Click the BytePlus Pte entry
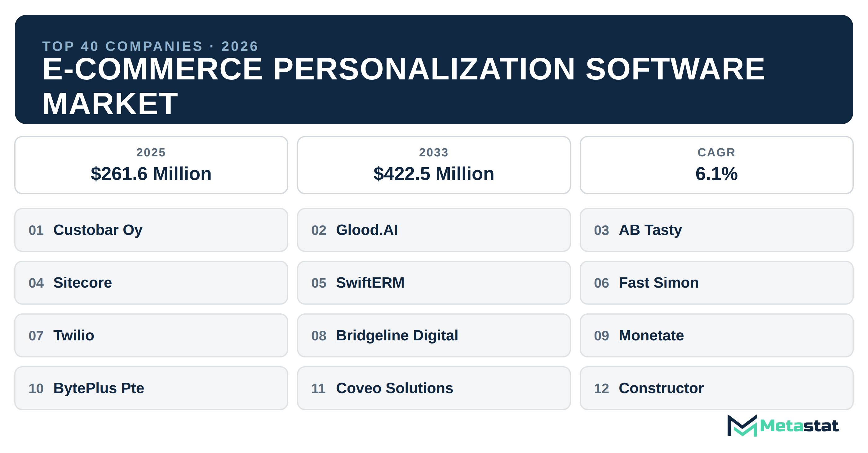 click(151, 388)
